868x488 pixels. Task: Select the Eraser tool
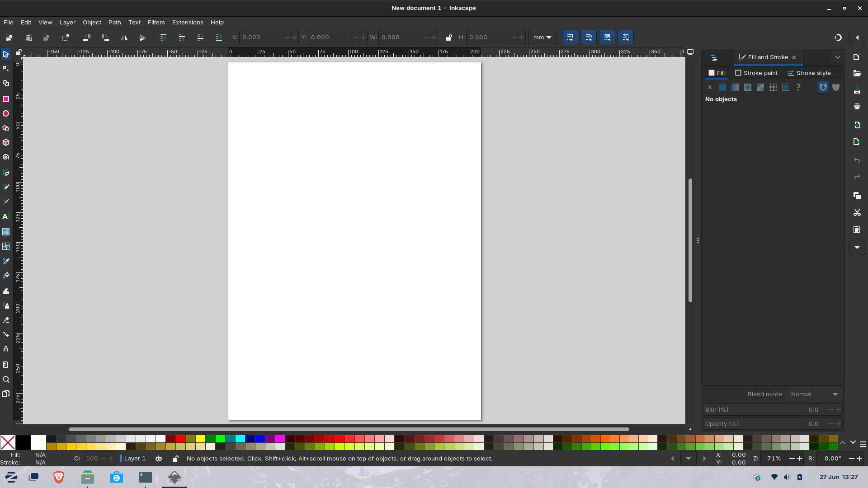pyautogui.click(x=6, y=320)
